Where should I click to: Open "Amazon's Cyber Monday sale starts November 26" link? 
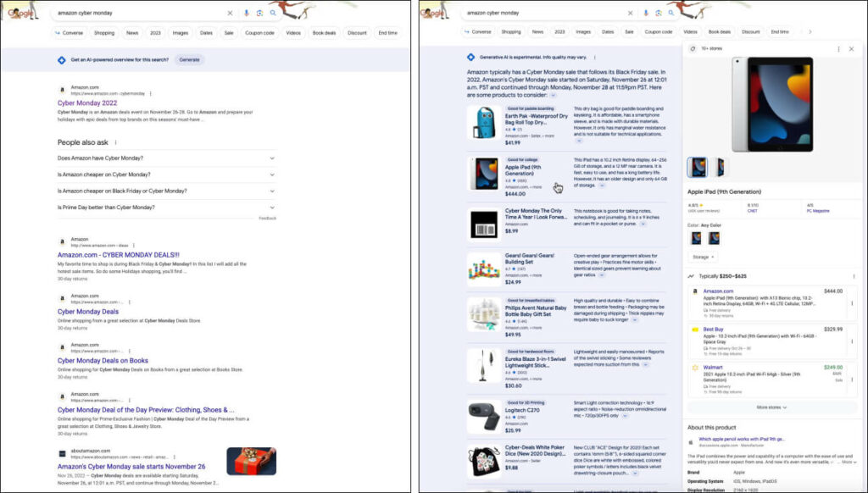[x=131, y=467]
